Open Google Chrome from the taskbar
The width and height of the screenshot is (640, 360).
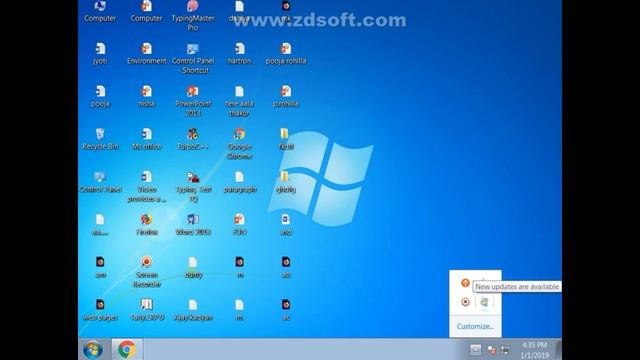coord(127,349)
